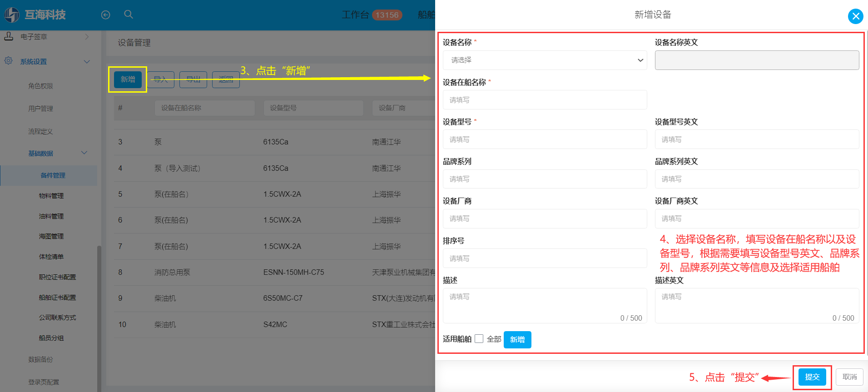Click the 导入 button

tap(160, 79)
